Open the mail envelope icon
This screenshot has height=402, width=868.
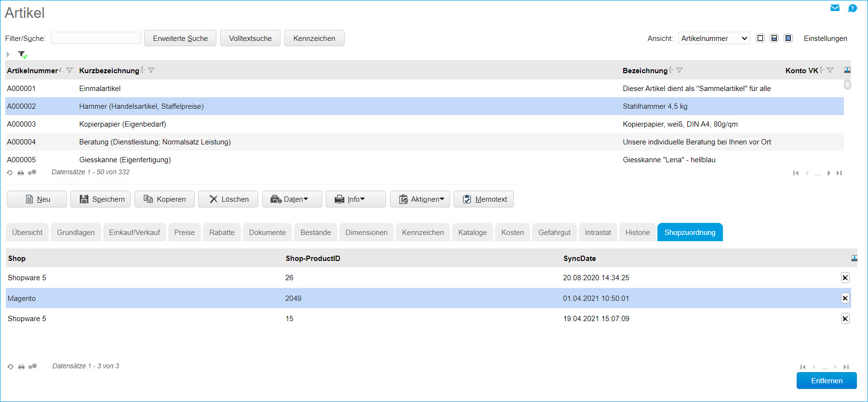tap(835, 8)
